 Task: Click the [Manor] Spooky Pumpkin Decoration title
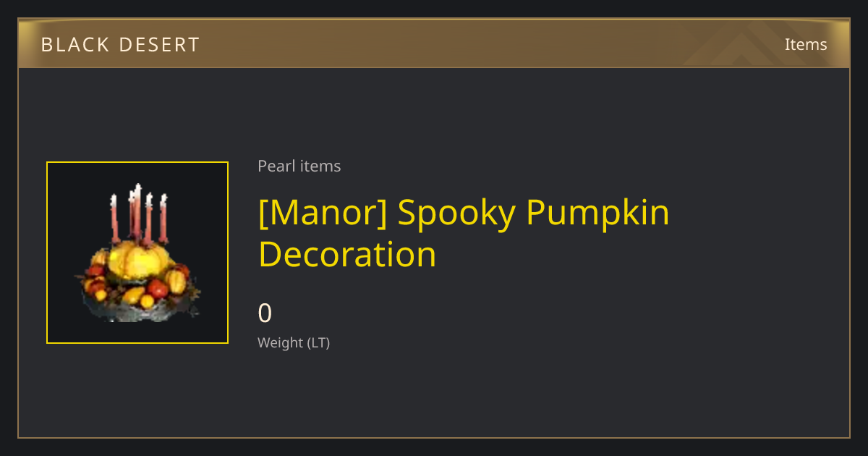(x=464, y=233)
